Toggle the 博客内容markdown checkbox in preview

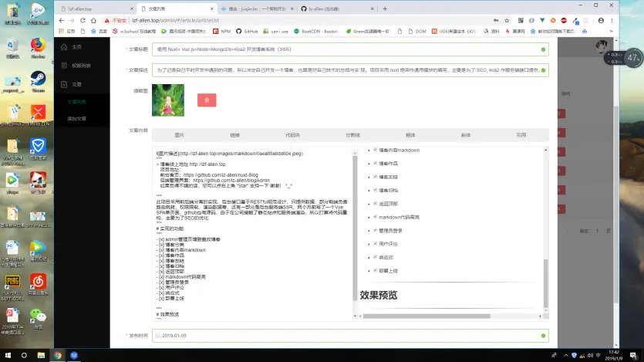(x=376, y=150)
